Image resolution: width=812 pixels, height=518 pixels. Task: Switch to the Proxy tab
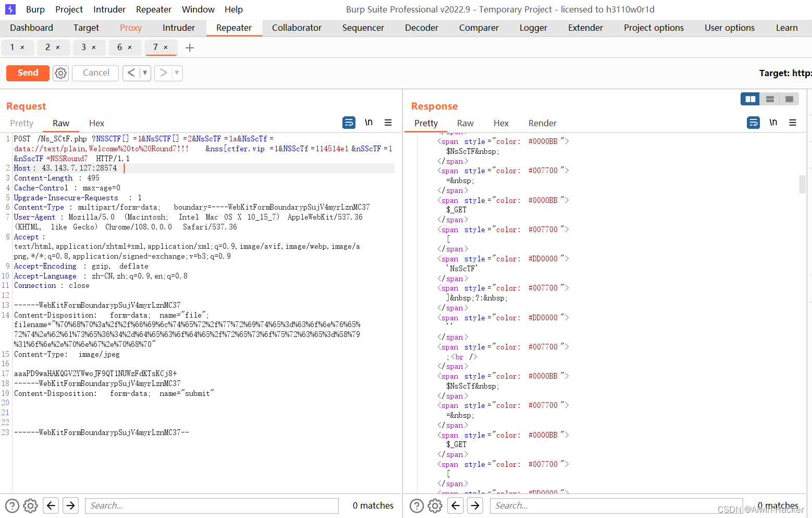click(131, 28)
